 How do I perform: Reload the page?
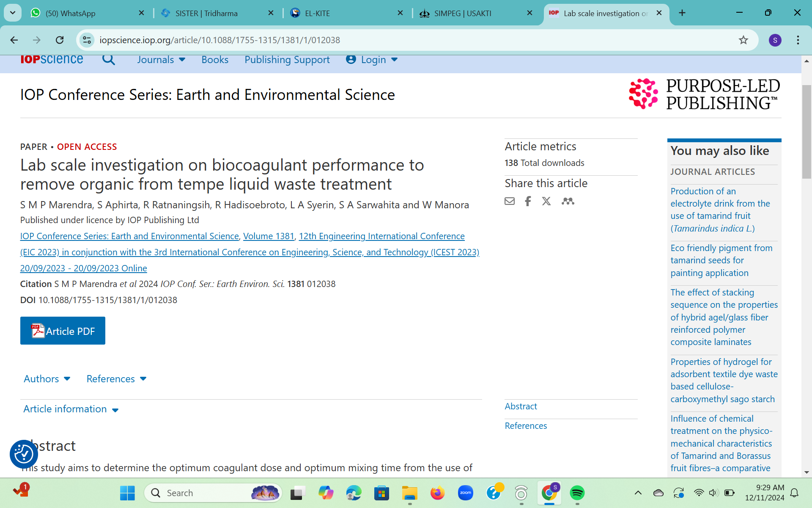[60, 40]
